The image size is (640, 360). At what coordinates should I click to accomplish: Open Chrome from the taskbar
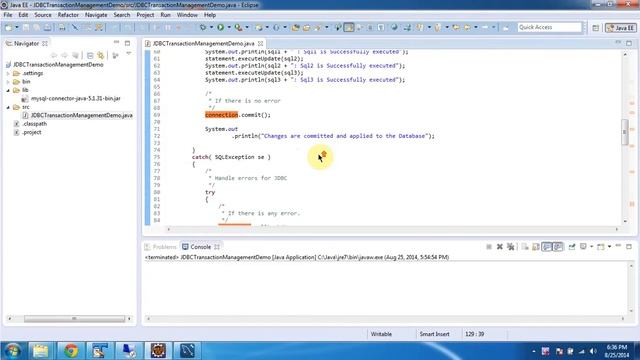point(71,351)
